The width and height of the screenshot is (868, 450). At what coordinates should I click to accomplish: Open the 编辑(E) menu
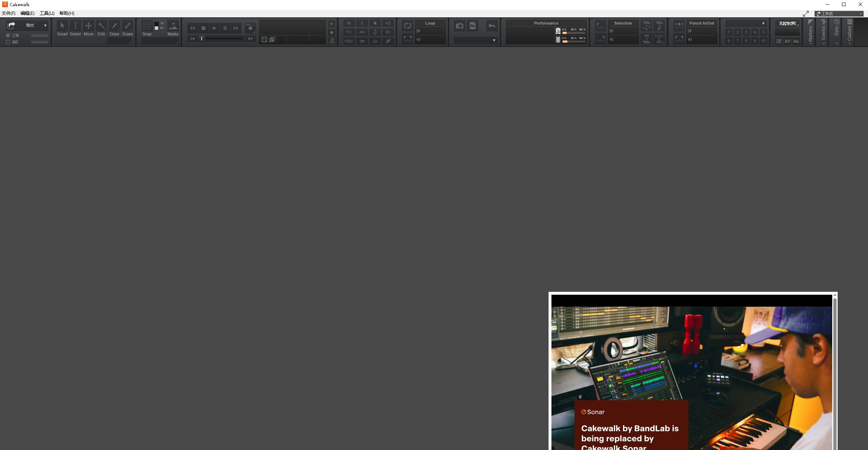pyautogui.click(x=27, y=13)
